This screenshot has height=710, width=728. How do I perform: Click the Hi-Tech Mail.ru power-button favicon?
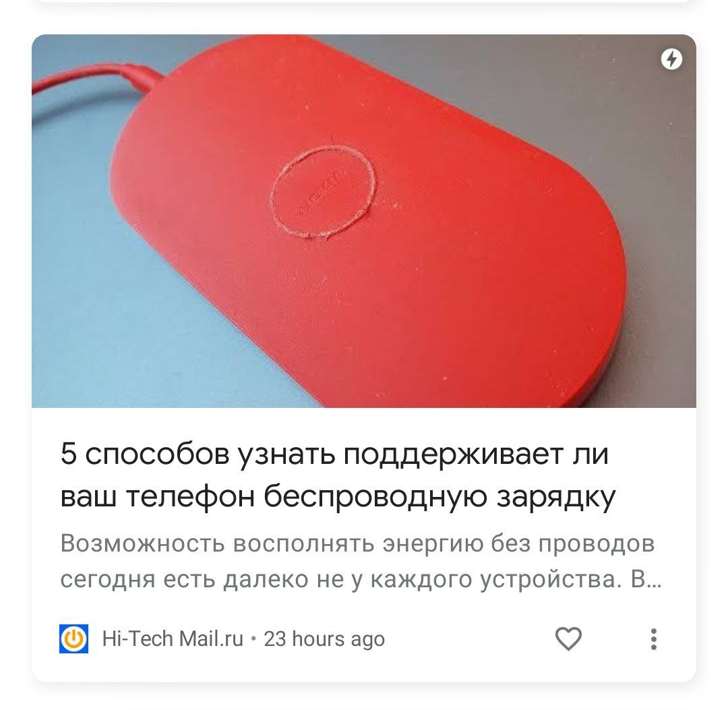click(x=73, y=639)
